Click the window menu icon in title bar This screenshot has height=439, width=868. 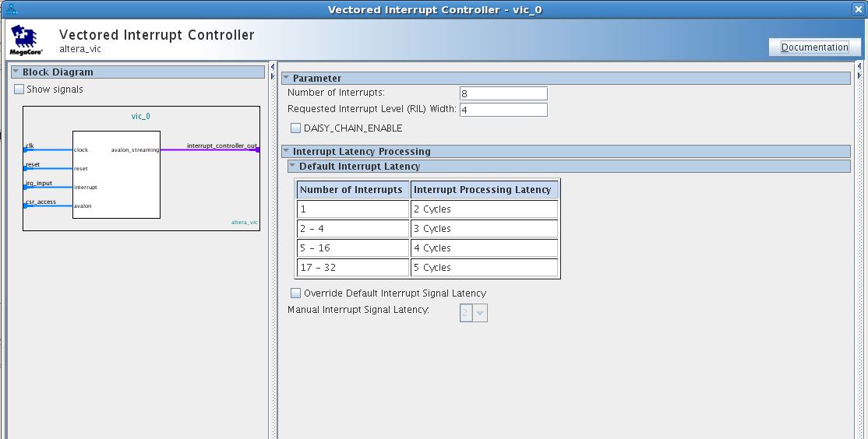[10, 9]
